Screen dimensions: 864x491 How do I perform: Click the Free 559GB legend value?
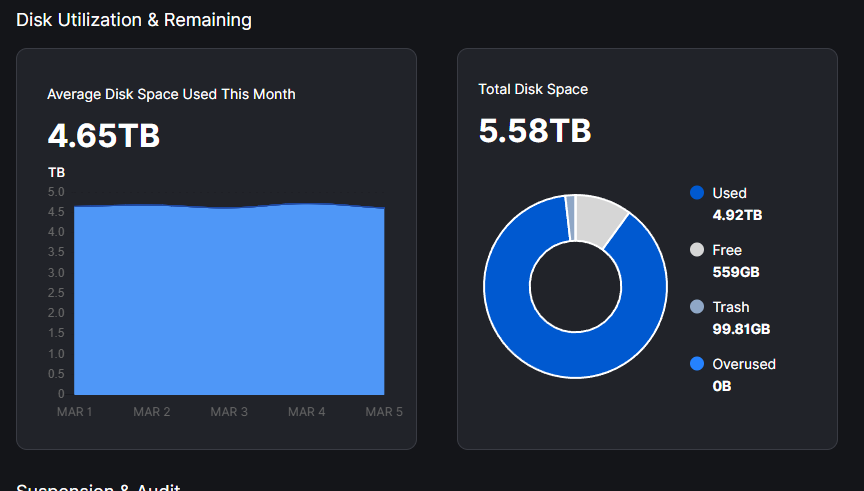733,272
